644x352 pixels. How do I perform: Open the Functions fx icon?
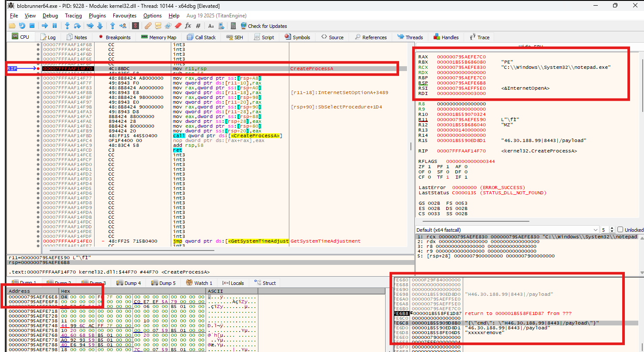coord(188,26)
